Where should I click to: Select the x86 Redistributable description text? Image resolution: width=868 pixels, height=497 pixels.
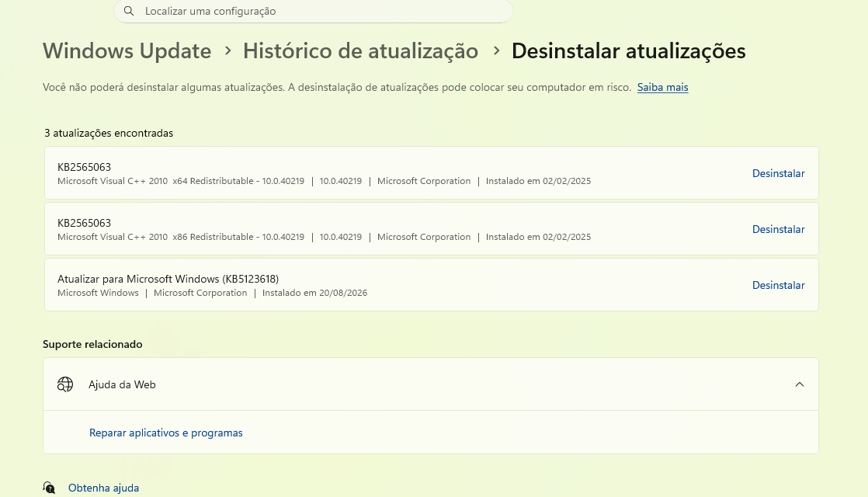(x=181, y=237)
